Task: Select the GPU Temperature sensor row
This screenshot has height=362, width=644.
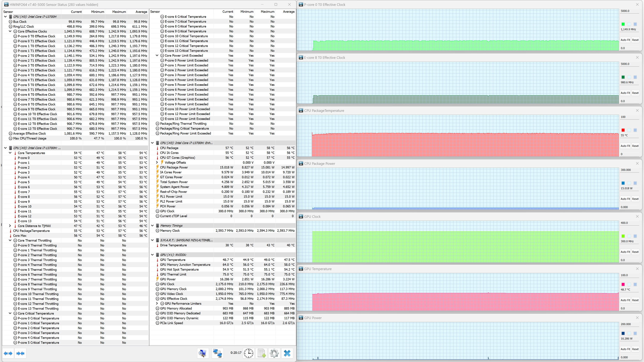Action: coord(173,260)
